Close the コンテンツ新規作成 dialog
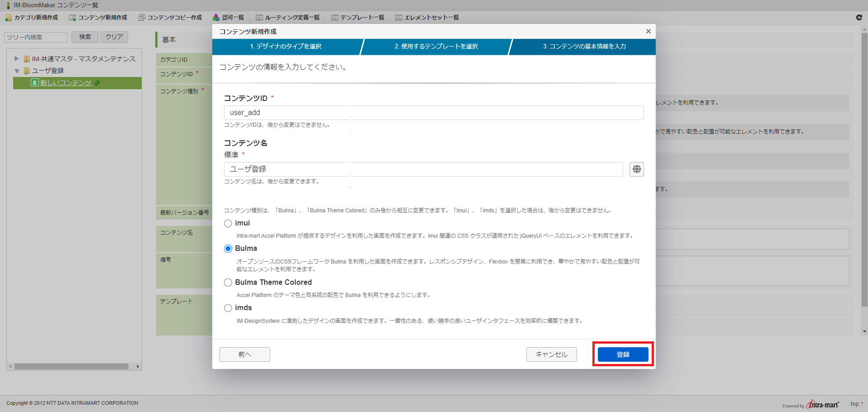 pyautogui.click(x=648, y=31)
